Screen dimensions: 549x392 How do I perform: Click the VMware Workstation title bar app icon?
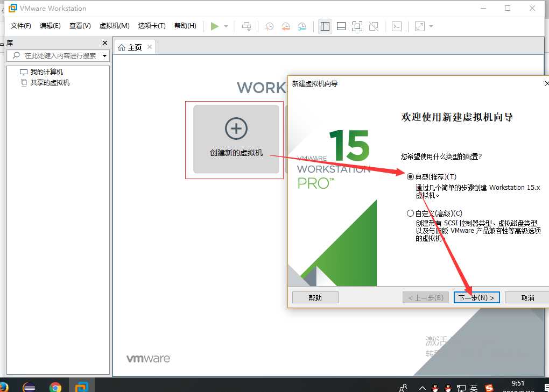point(12,8)
